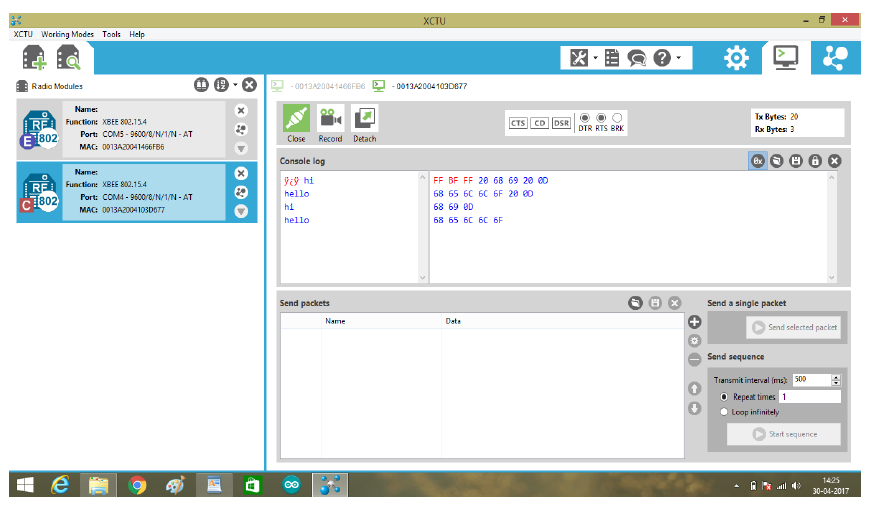Select Loop infinitely radio option
877x509 pixels.
(x=724, y=412)
